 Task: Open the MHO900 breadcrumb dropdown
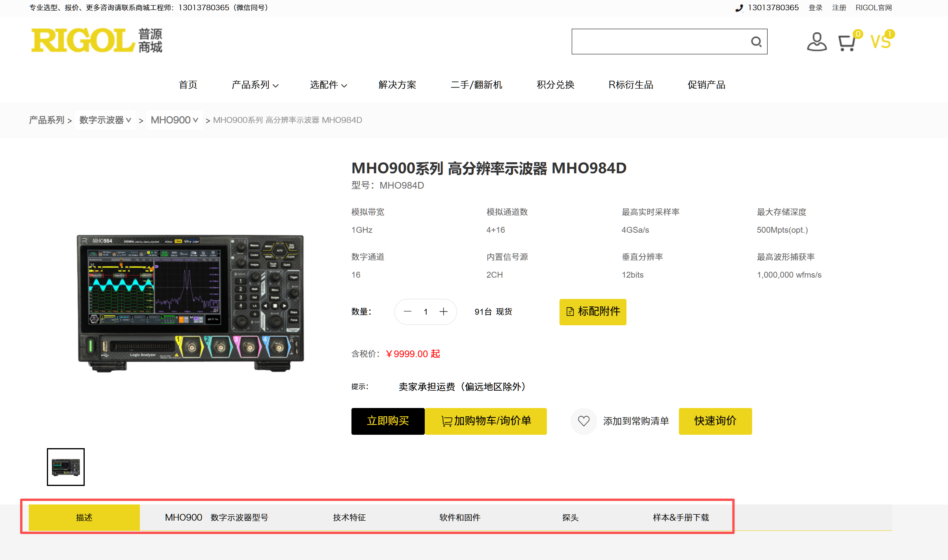[x=175, y=120]
